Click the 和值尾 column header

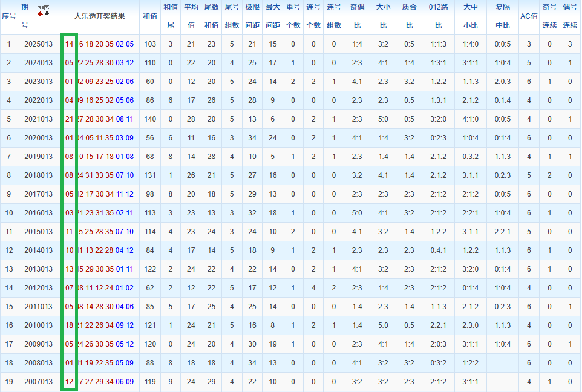click(171, 16)
